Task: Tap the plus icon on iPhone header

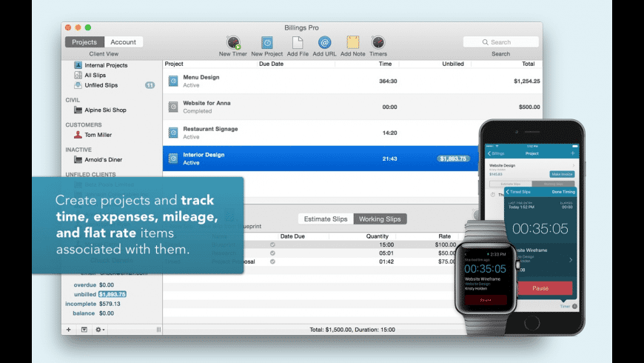Action: tap(572, 153)
